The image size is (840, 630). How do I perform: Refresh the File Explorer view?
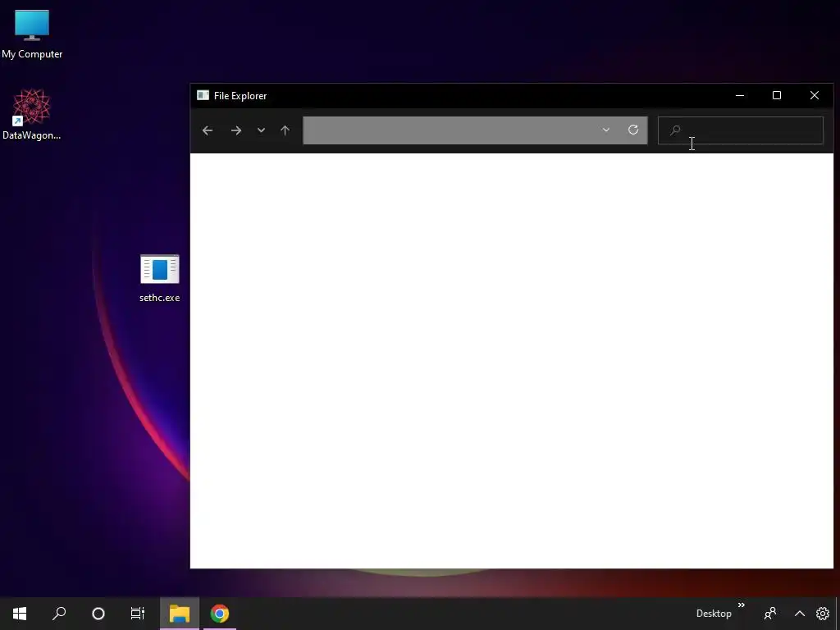[x=633, y=130]
